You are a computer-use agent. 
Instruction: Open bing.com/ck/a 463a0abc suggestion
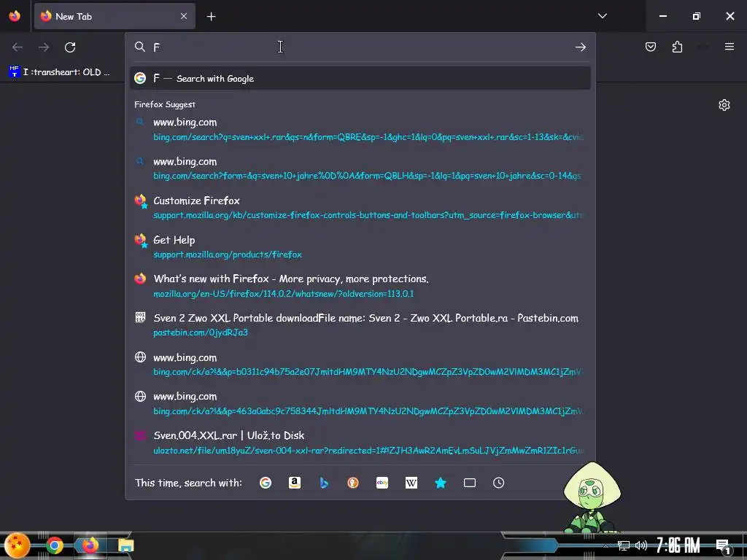[x=360, y=403]
